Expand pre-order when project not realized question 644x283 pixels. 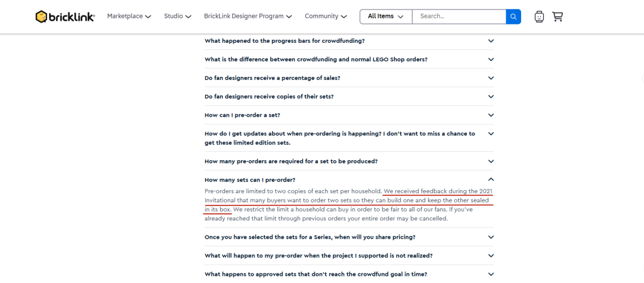click(349, 256)
